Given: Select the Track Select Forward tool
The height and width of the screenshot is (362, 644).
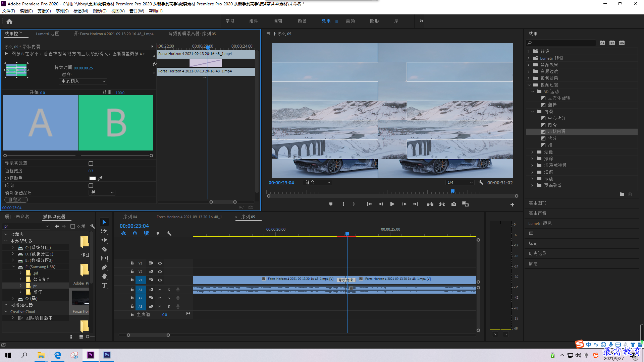Looking at the screenshot, I should tap(104, 231).
